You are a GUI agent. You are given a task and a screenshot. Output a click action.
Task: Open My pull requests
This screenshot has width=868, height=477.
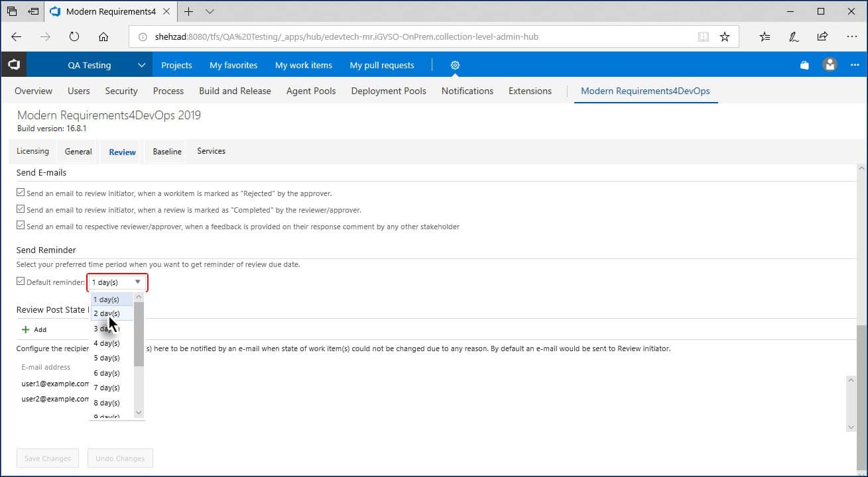coord(382,65)
